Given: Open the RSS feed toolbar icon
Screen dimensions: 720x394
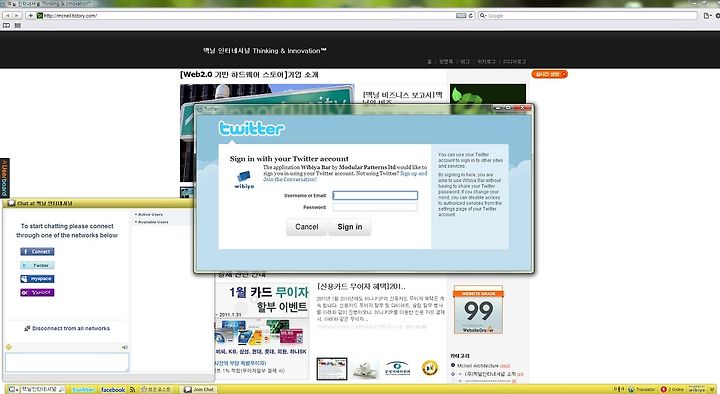Looking at the screenshot, I should pyautogui.click(x=132, y=389).
